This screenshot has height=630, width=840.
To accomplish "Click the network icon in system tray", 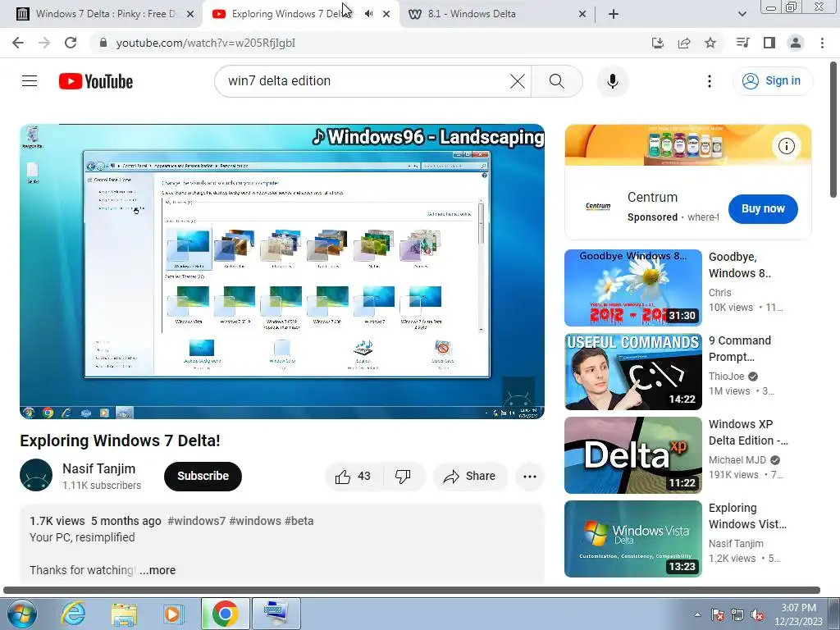I will pyautogui.click(x=737, y=615).
